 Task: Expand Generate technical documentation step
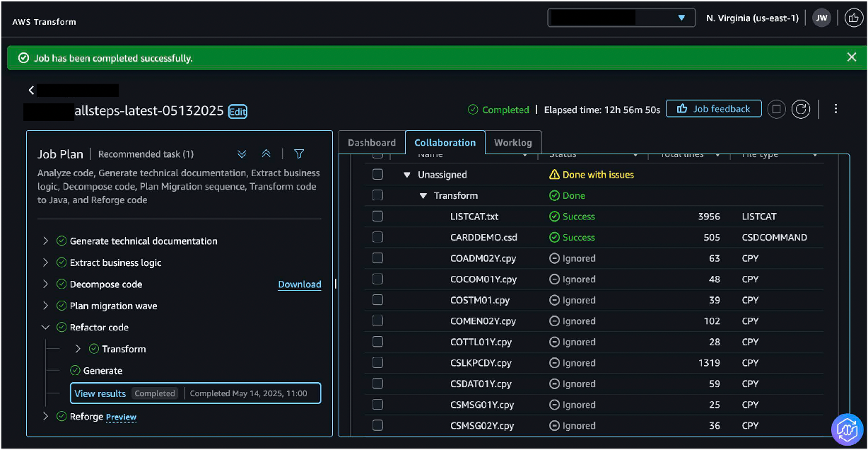point(46,241)
